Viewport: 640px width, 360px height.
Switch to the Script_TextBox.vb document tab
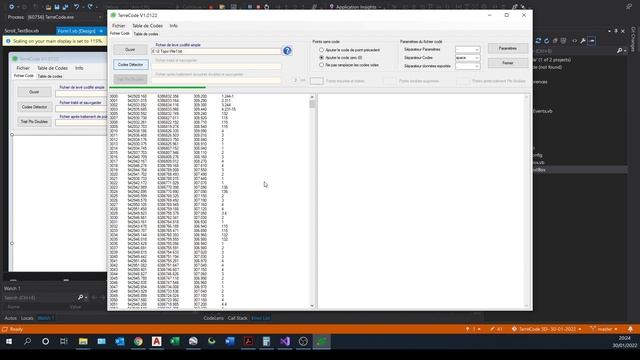coord(22,31)
